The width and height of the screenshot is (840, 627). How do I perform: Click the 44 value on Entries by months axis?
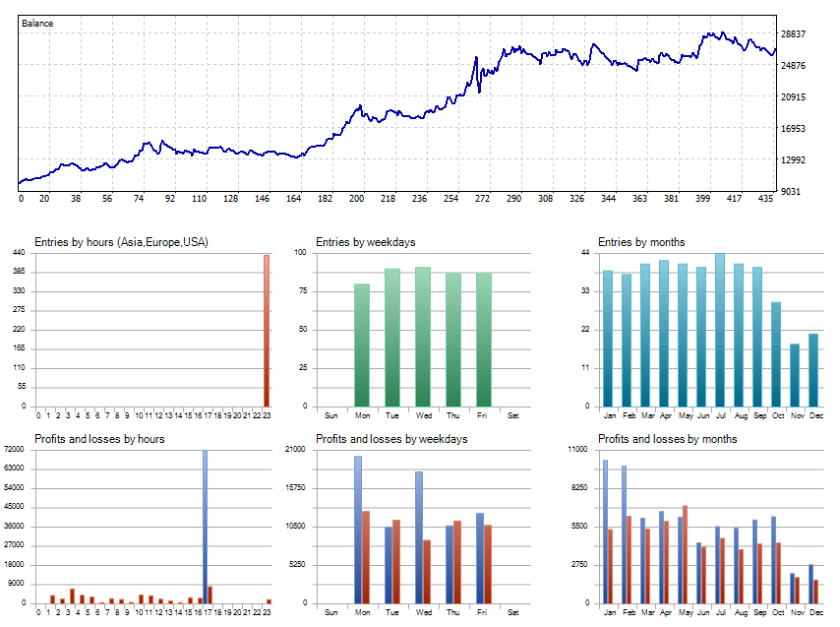[x=585, y=252]
